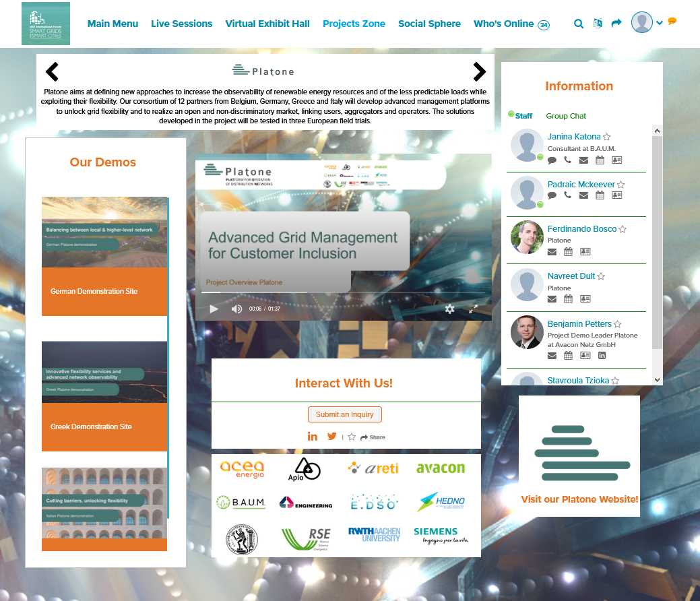Open the language translate icon
Image resolution: width=700 pixels, height=601 pixels.
click(598, 23)
